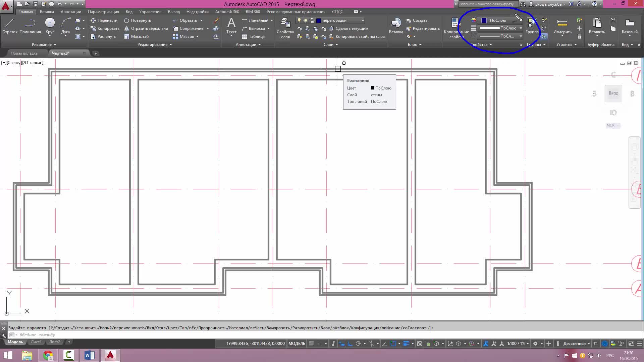Open the linetype ПоСл... dropdown
This screenshot has height=362, width=644.
[521, 36]
